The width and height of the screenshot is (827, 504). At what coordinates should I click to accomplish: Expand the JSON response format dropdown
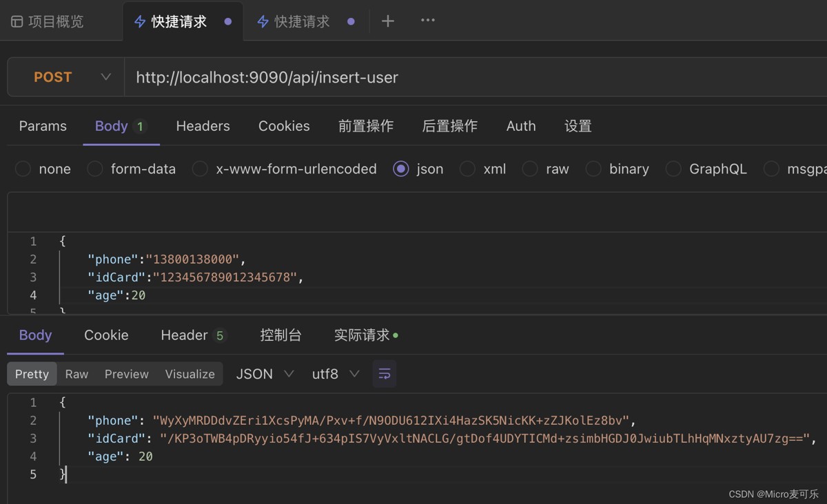click(x=265, y=374)
